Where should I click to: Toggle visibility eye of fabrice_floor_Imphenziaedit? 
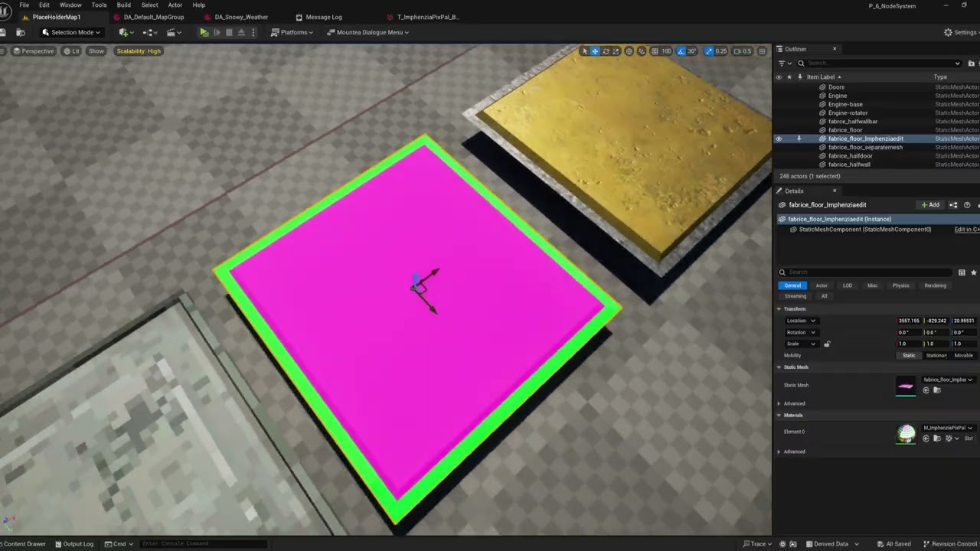tap(779, 139)
